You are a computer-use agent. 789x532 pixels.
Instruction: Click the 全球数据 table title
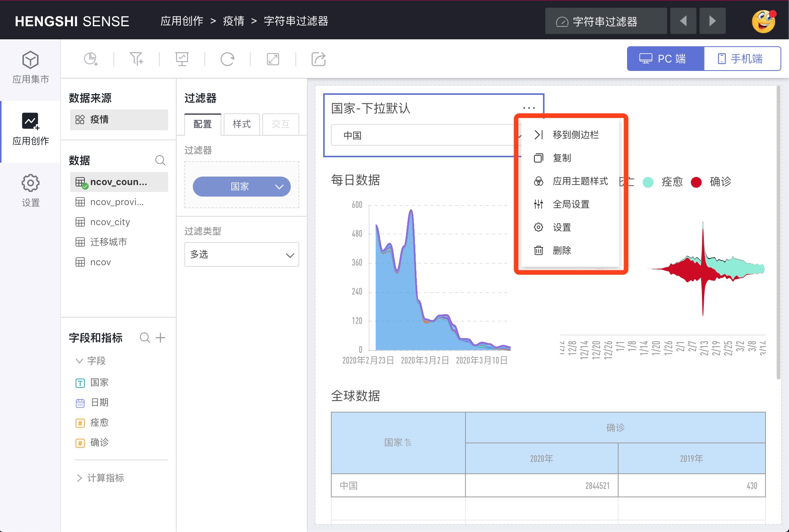[356, 396]
